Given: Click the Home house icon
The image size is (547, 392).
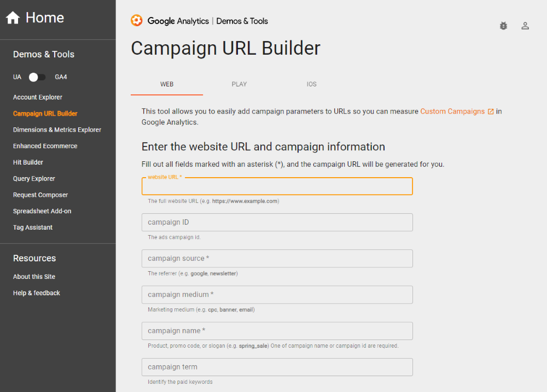Looking at the screenshot, I should tap(13, 17).
